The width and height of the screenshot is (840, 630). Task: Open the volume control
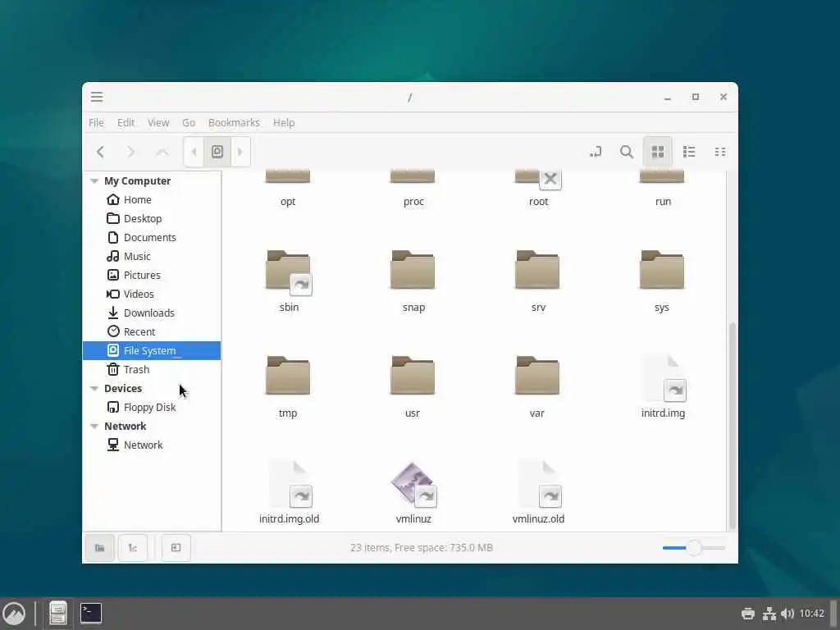coord(787,614)
